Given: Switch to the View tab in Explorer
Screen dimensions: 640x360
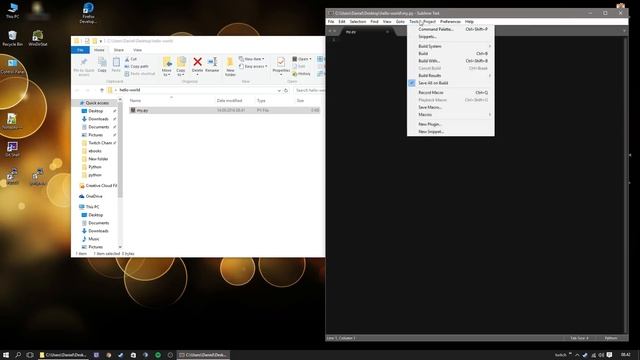Looking at the screenshot, I should [x=138, y=50].
